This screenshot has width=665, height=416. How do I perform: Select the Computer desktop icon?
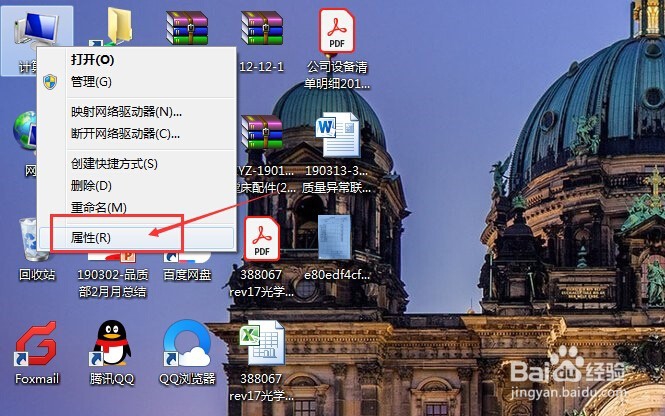36,28
